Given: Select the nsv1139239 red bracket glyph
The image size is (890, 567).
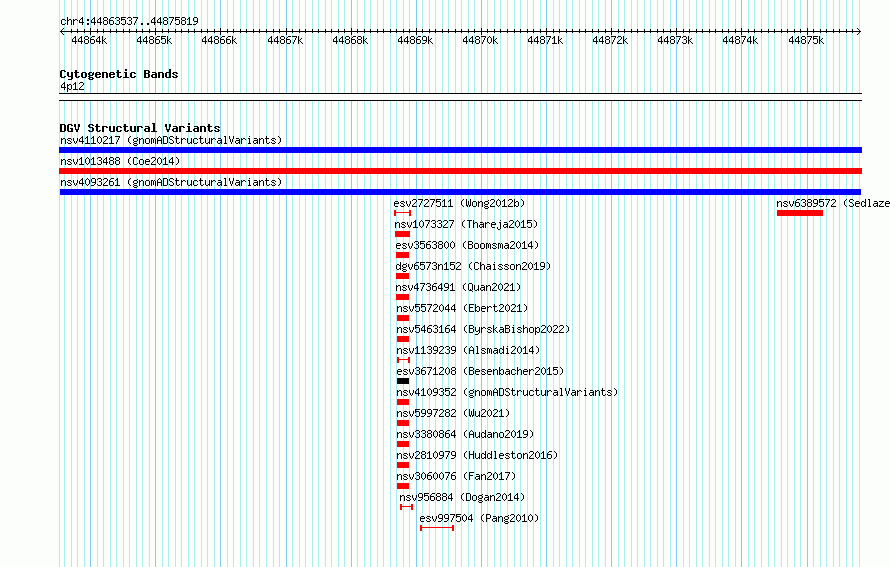Looking at the screenshot, I should point(403,360).
